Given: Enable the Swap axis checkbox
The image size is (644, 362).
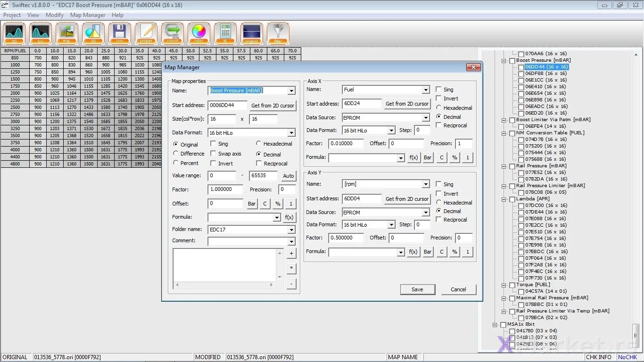Looking at the screenshot, I should [214, 154].
